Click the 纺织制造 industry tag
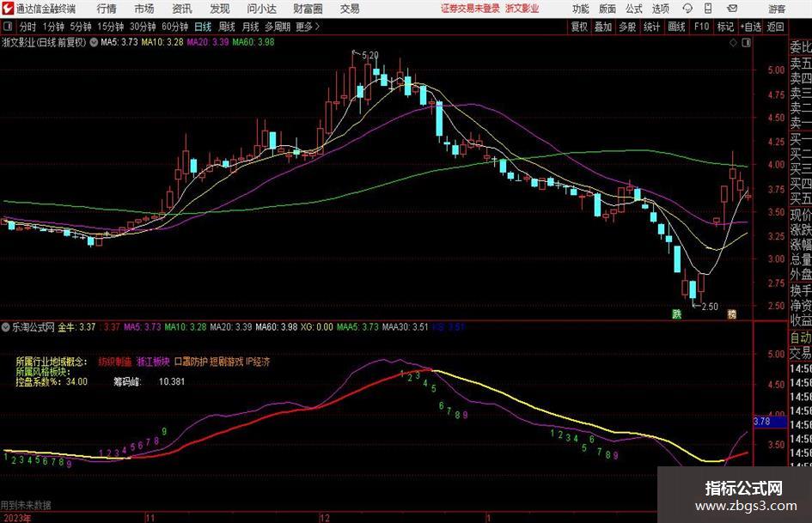The height and width of the screenshot is (523, 812). (115, 362)
